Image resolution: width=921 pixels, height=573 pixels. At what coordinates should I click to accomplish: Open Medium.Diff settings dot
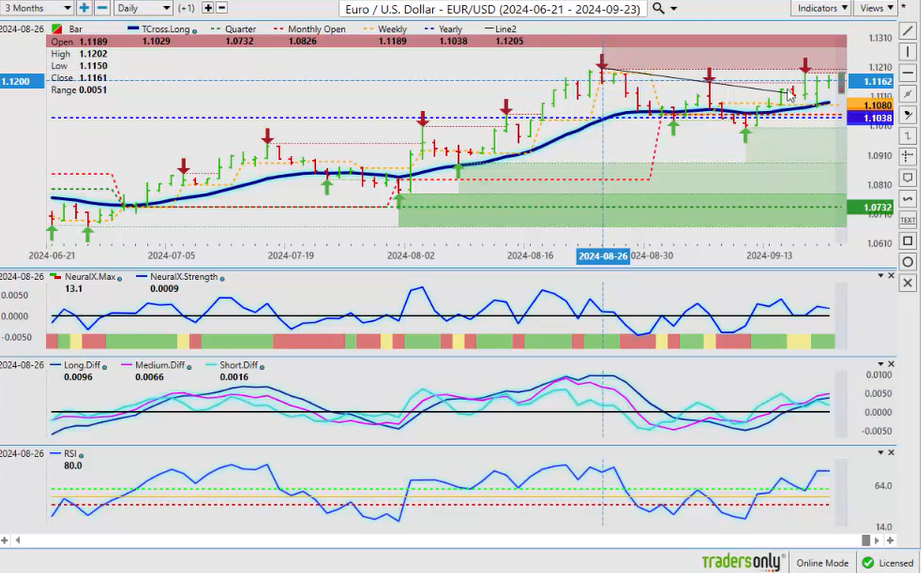189,366
